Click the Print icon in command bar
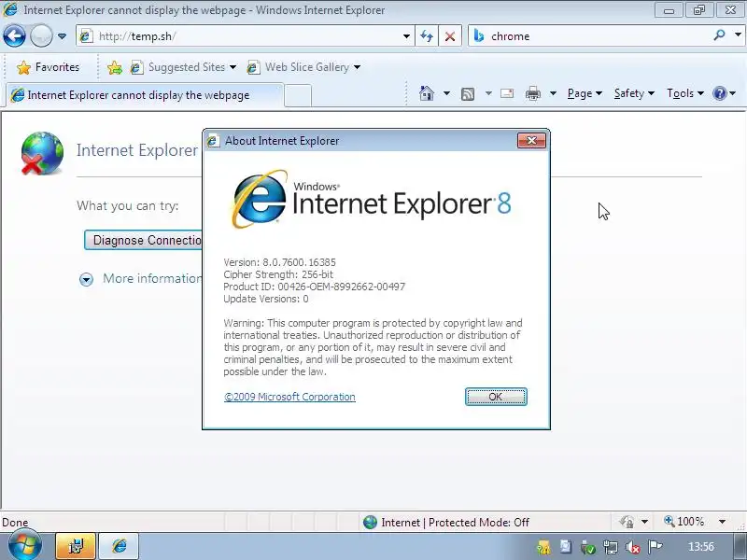The height and width of the screenshot is (560, 747). (x=532, y=93)
